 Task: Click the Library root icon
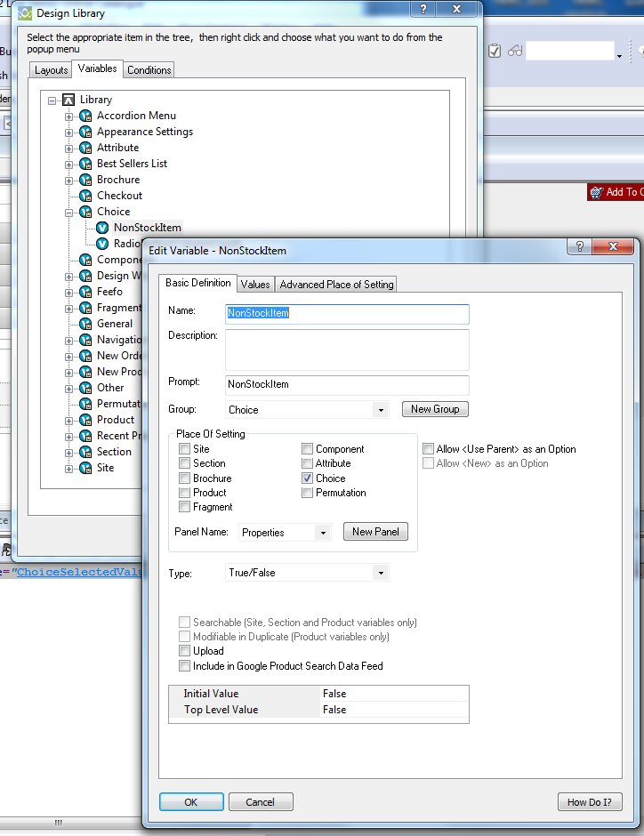[x=68, y=100]
